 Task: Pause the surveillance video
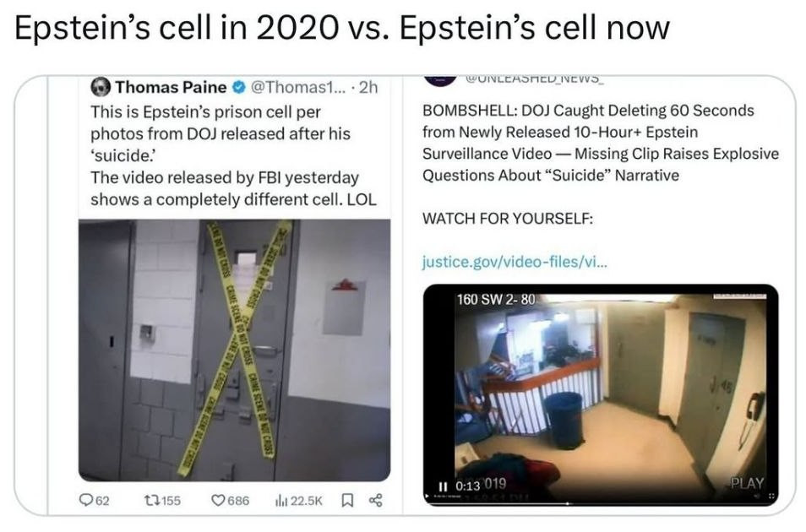(x=442, y=485)
